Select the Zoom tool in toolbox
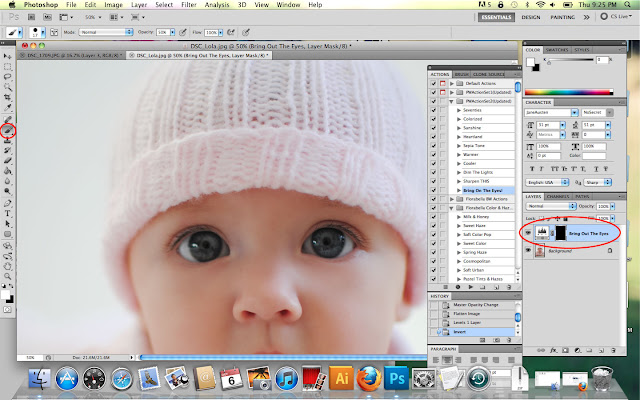The width and height of the screenshot is (640, 400). 7,277
